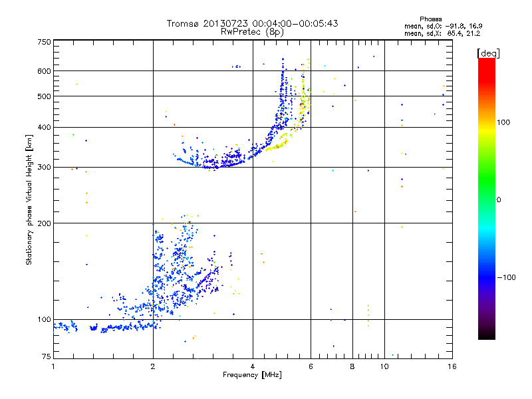
Task: Click the y-axis tick label "300"
Action: click(x=44, y=168)
